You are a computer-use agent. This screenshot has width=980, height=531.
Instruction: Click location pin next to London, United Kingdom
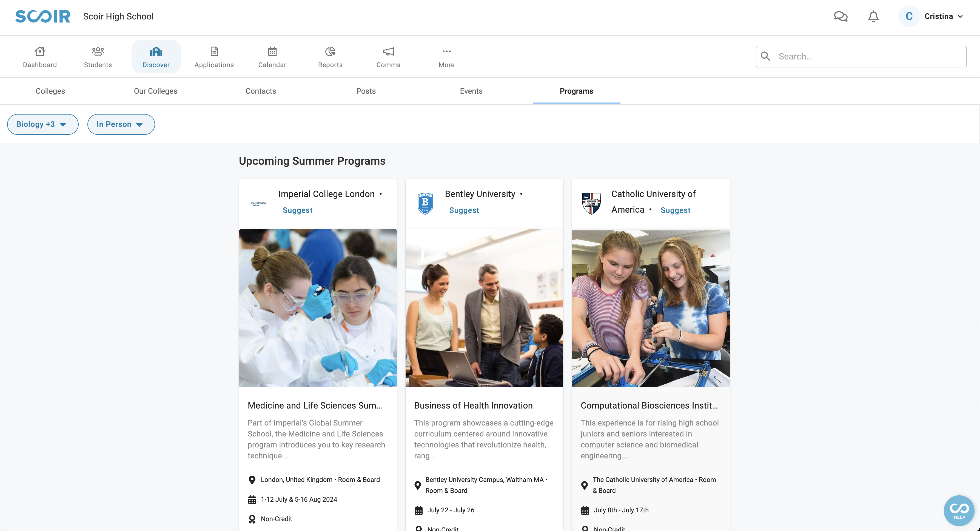tap(252, 480)
